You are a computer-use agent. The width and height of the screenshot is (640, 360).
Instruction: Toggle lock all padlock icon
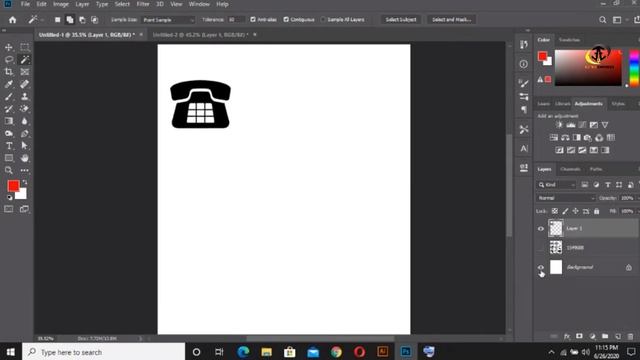pos(597,211)
